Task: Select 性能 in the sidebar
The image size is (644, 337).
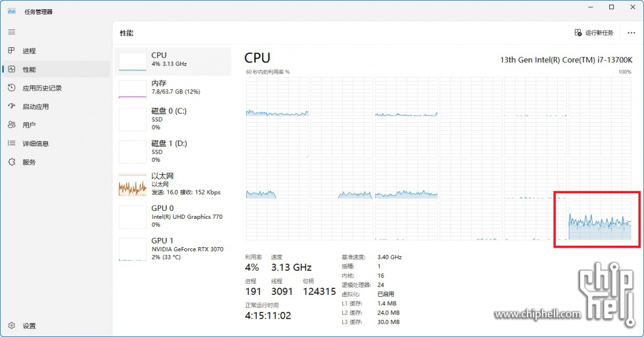Action: tap(57, 69)
